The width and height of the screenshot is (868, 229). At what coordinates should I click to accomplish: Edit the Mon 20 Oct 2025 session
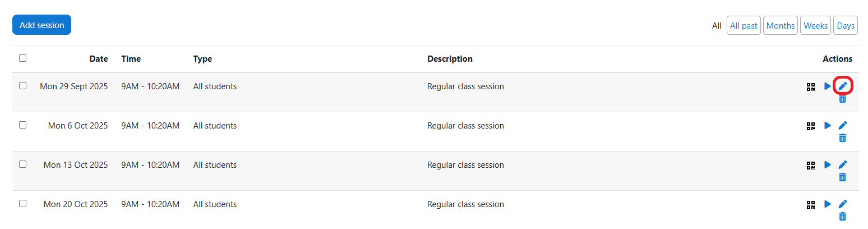(842, 204)
